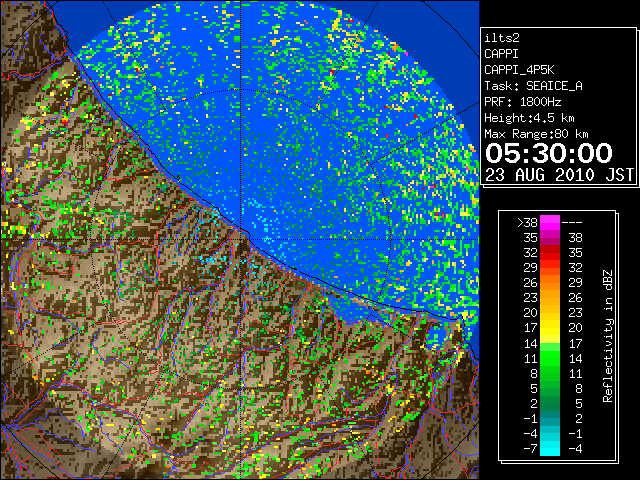This screenshot has height=480, width=640.
Task: Click the bright green 11-14 dBZ legend band
Action: 550,358
